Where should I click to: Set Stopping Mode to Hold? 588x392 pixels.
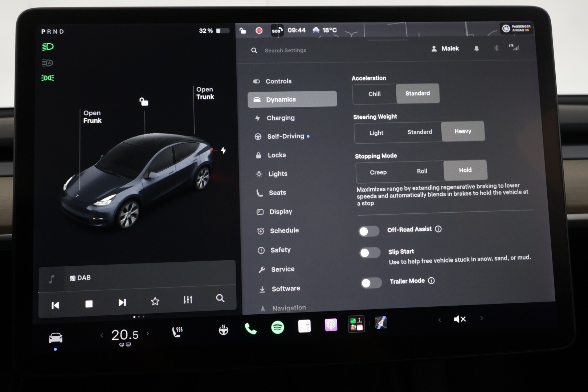click(x=465, y=170)
